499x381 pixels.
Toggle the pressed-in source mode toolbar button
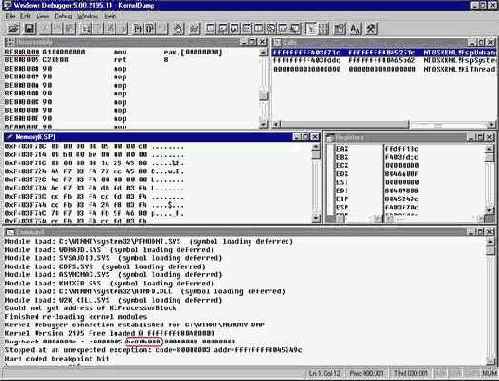click(311, 29)
